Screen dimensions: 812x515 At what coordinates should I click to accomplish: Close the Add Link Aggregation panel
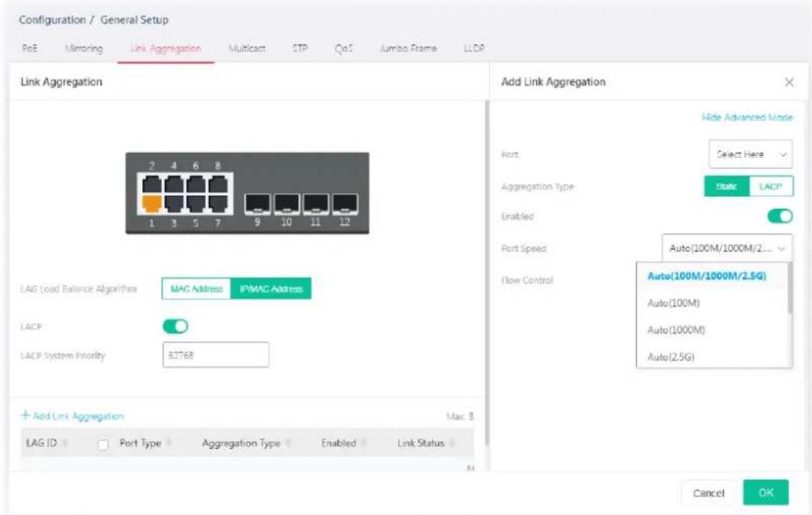click(789, 83)
